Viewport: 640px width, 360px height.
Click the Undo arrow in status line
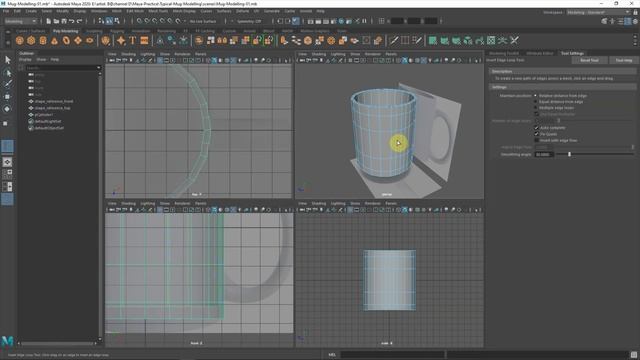click(x=72, y=21)
